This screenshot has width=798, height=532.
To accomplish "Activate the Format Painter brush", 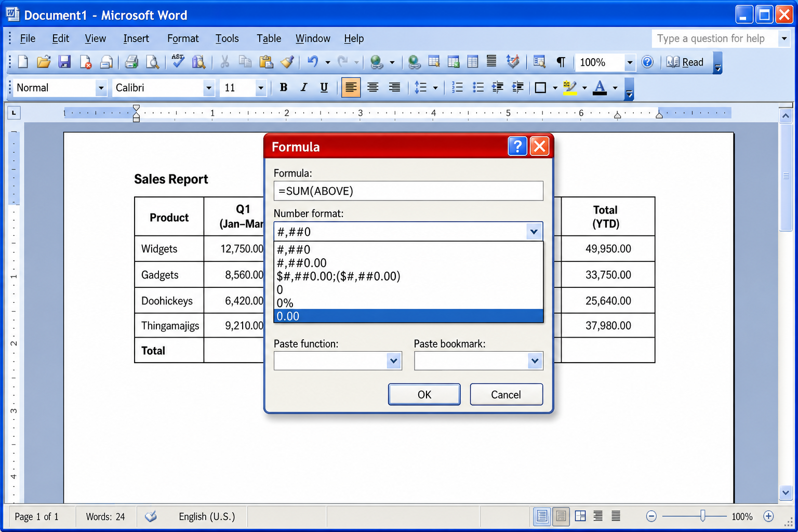I will point(287,62).
